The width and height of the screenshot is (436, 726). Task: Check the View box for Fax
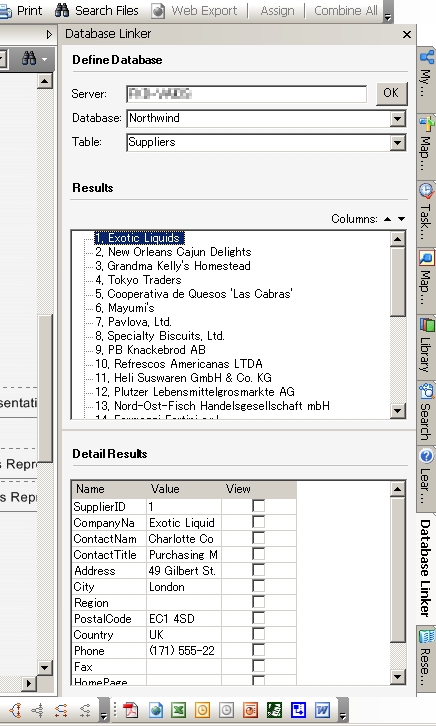pyautogui.click(x=259, y=666)
